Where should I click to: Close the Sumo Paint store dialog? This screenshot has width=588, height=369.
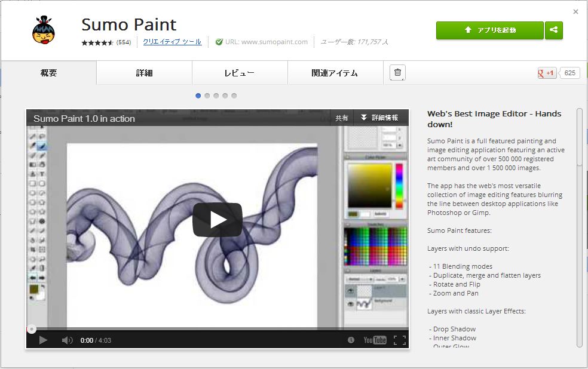pos(575,12)
